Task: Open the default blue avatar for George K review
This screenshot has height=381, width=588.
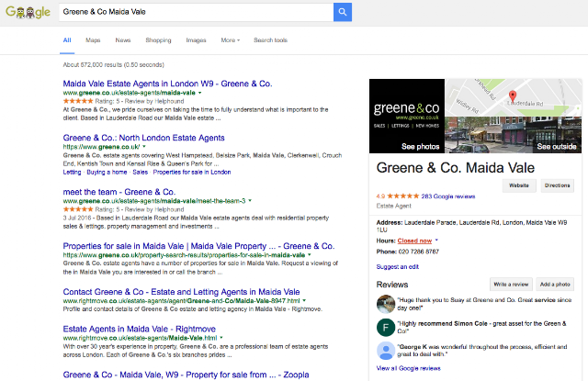Action: (x=386, y=351)
